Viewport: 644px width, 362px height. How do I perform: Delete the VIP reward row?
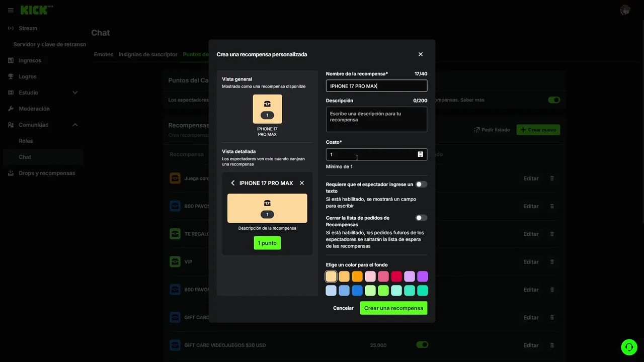552,262
